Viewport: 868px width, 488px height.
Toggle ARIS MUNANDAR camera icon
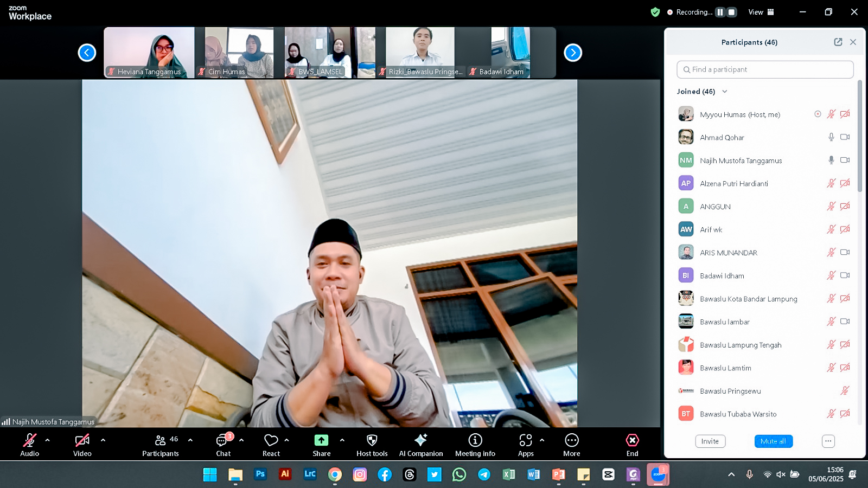[x=845, y=252]
